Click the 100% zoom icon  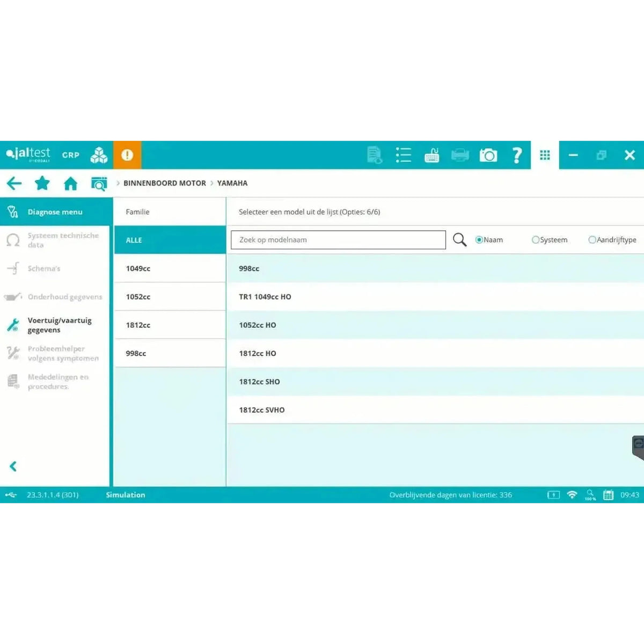[590, 495]
